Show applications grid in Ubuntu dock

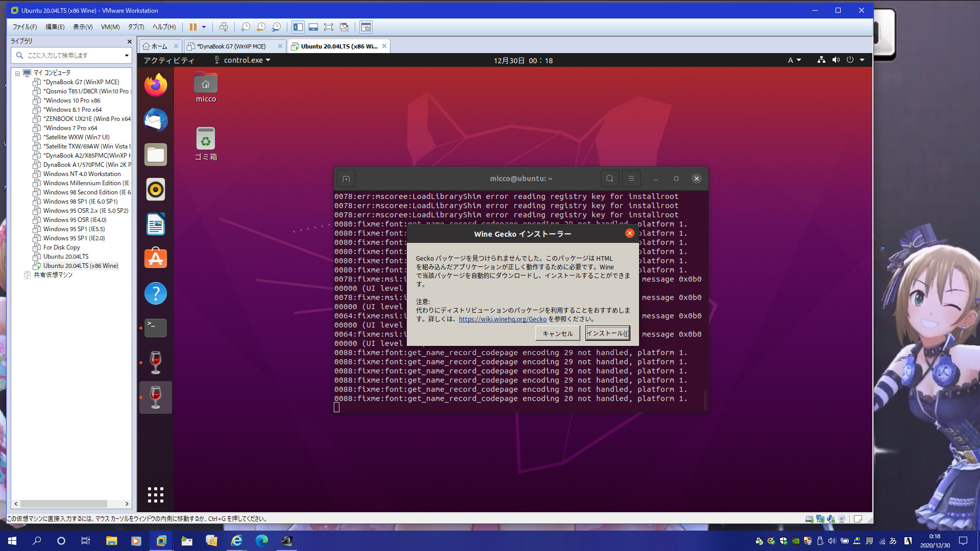pyautogui.click(x=156, y=494)
